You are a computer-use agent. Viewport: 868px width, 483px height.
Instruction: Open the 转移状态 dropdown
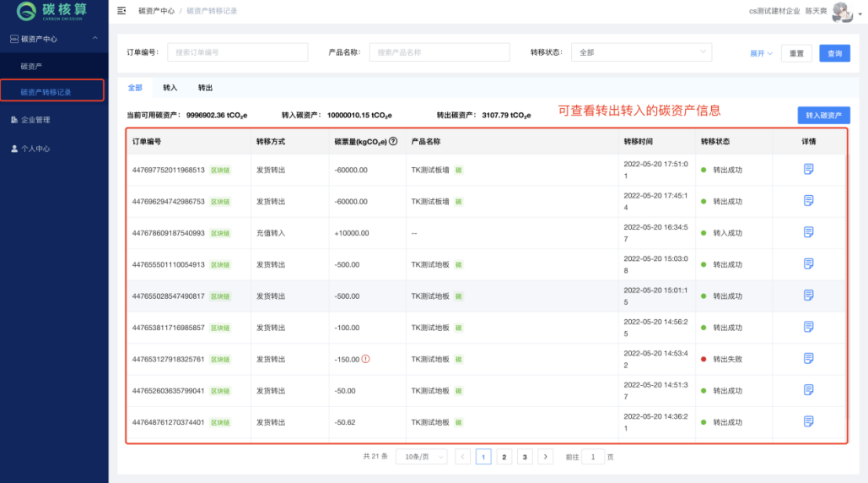pos(641,52)
